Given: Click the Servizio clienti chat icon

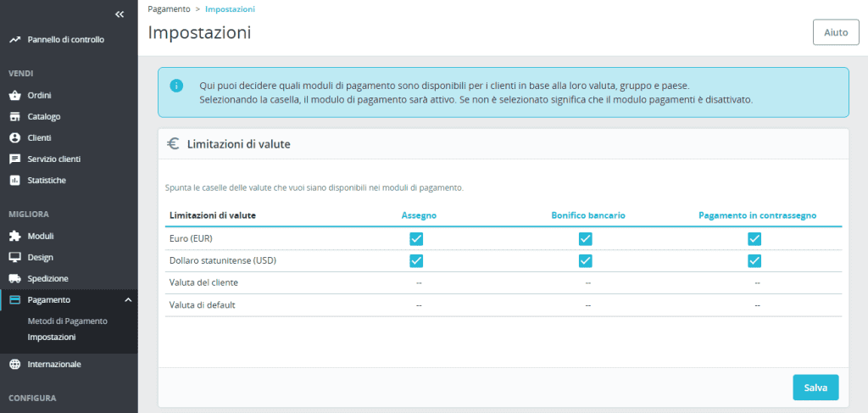Looking at the screenshot, I should (15, 159).
